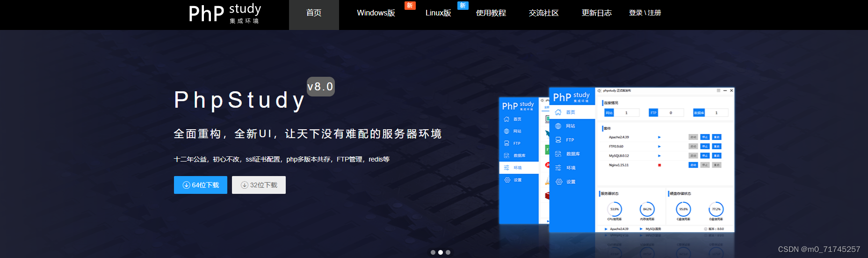The image size is (868, 258).
Task: Select 首页 in back preview window sidebar
Action: (x=519, y=119)
